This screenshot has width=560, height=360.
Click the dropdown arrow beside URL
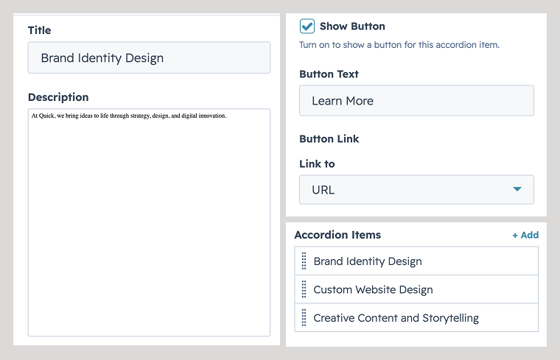pyautogui.click(x=517, y=189)
